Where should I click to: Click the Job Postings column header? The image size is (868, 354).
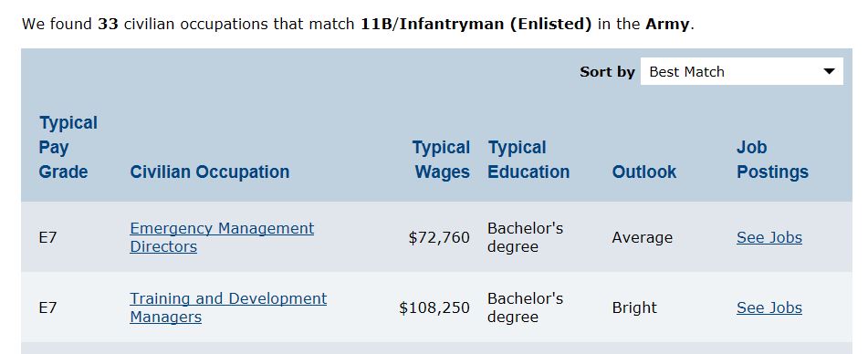[772, 160]
